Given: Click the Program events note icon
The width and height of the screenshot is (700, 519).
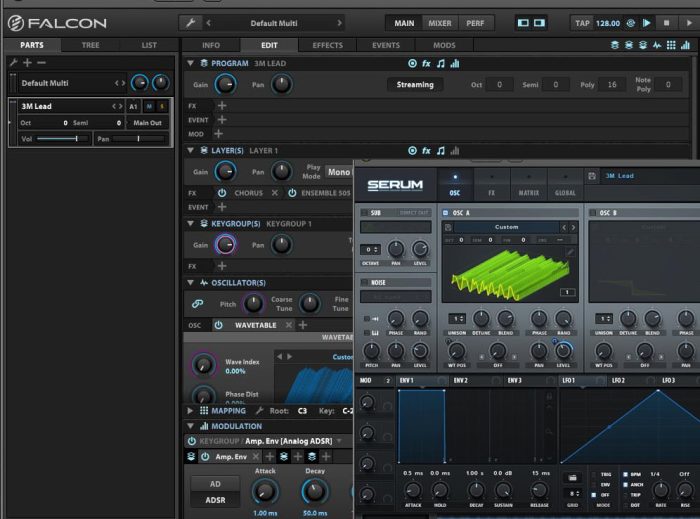Looking at the screenshot, I should (441, 63).
